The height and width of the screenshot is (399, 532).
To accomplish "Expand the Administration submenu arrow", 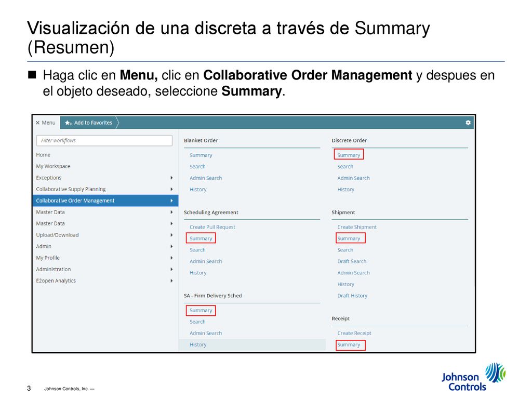I will pos(171,269).
